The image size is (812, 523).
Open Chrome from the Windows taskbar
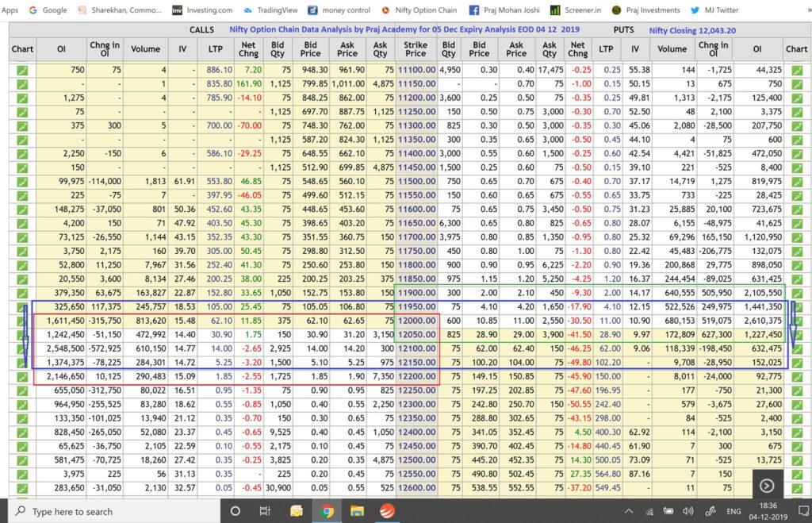point(326,510)
